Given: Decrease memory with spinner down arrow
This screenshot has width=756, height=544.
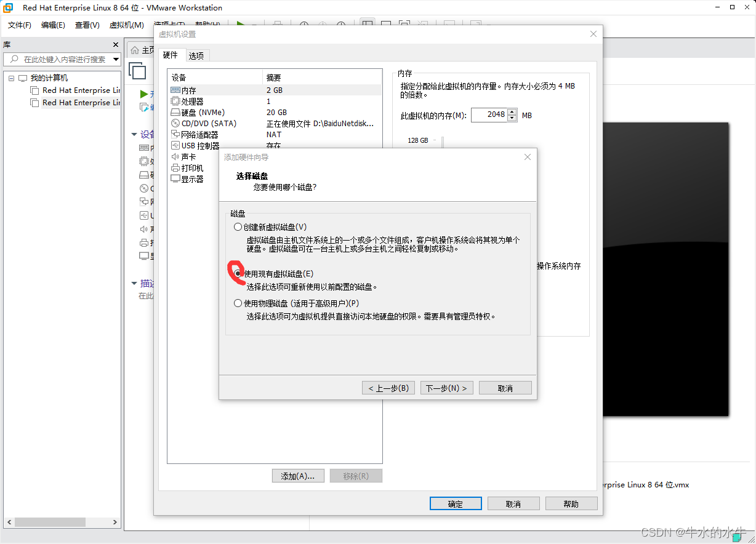Looking at the screenshot, I should coord(512,118).
